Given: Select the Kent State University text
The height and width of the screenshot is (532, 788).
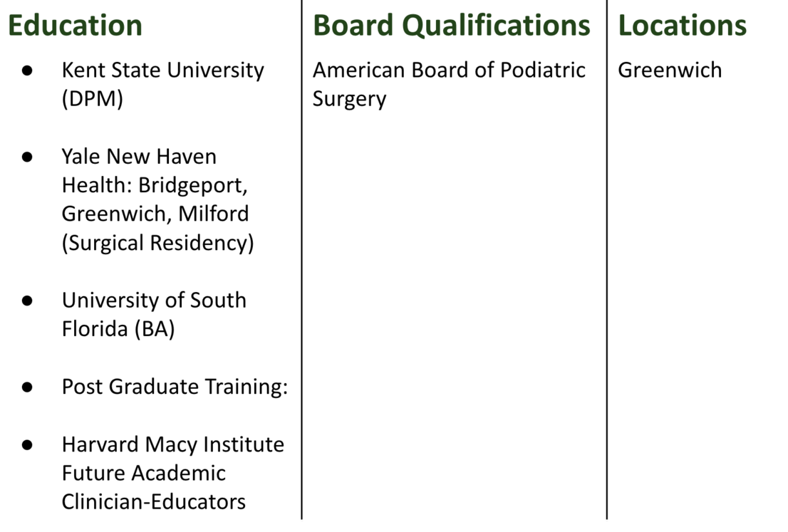Looking at the screenshot, I should [162, 71].
